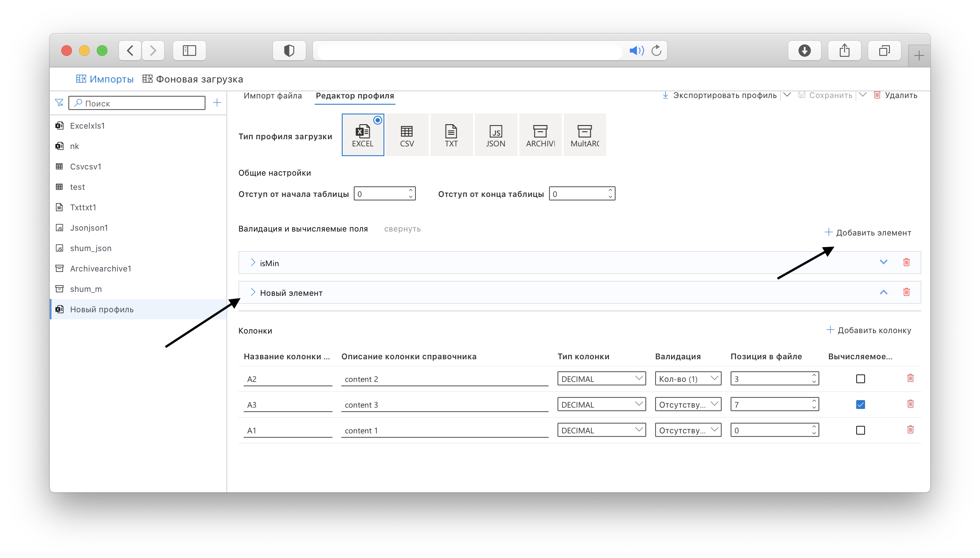980x558 pixels.
Task: Go forward in browser history
Action: [x=153, y=51]
